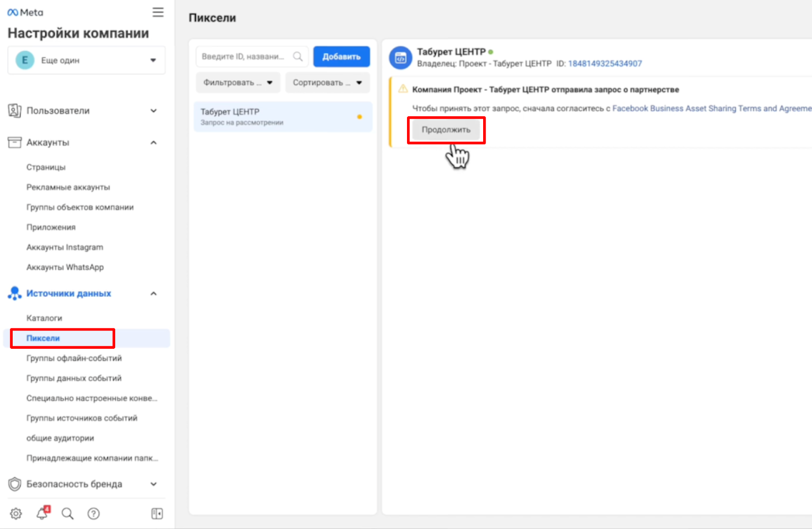Screen dimensions: 812x529
Task: Click the pixel search input field
Action: tap(252, 56)
